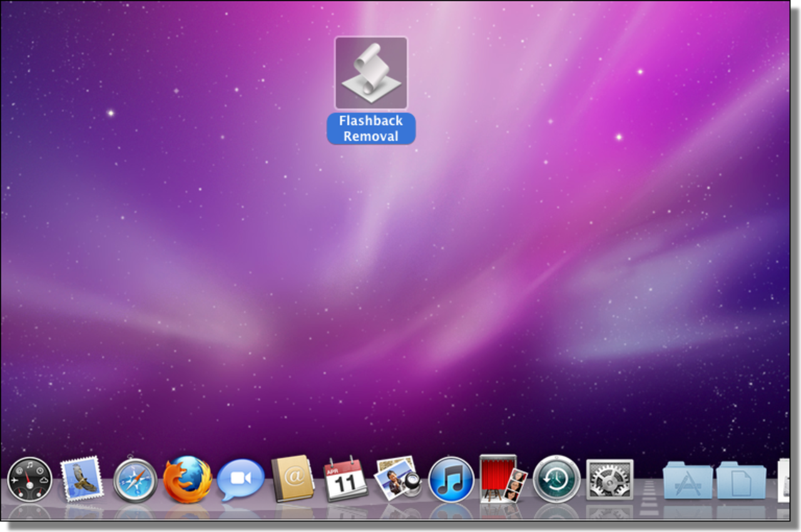801x532 pixels.
Task: Launch Preview from the Dock
Action: pos(397,479)
